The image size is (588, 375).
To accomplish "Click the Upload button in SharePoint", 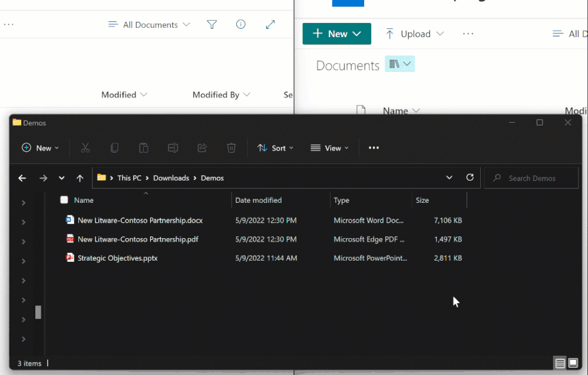I will [x=415, y=34].
